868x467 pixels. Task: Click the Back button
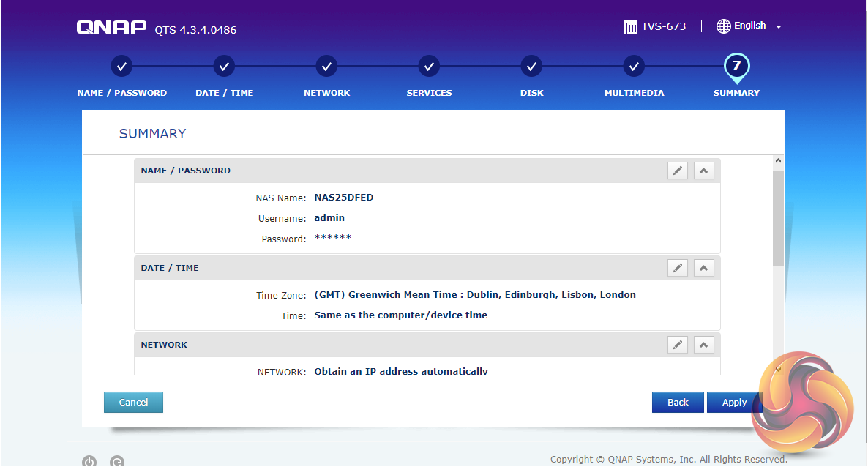(678, 402)
